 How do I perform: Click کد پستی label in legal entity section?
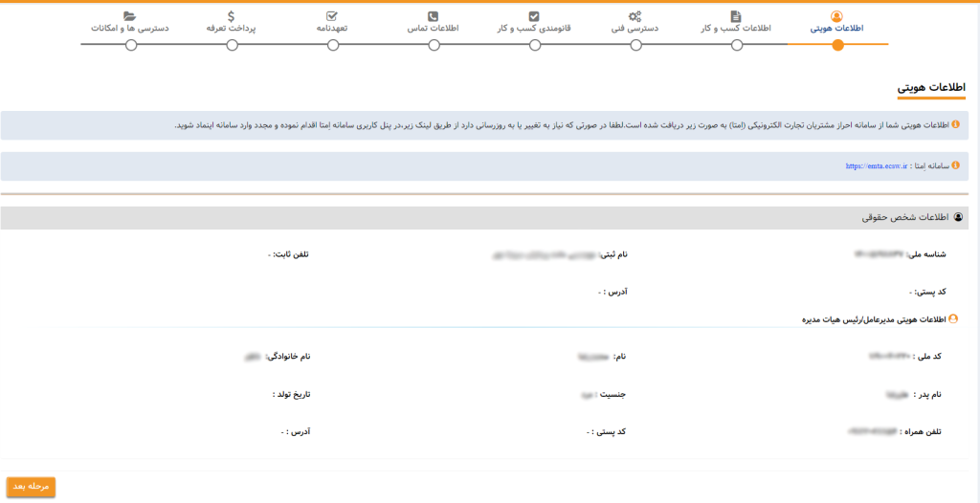click(928, 292)
